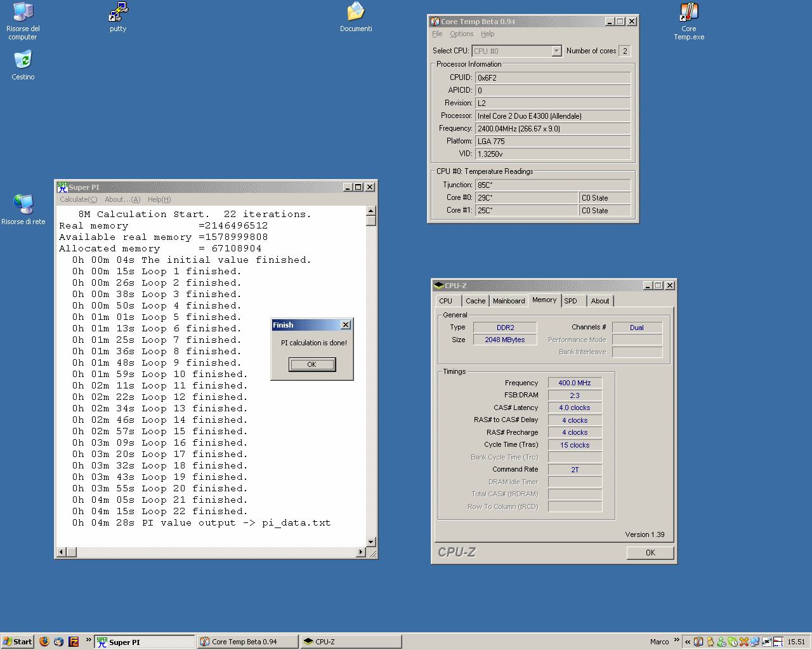Close the Finish dialog
Screen dimensions: 812x650
(346, 325)
